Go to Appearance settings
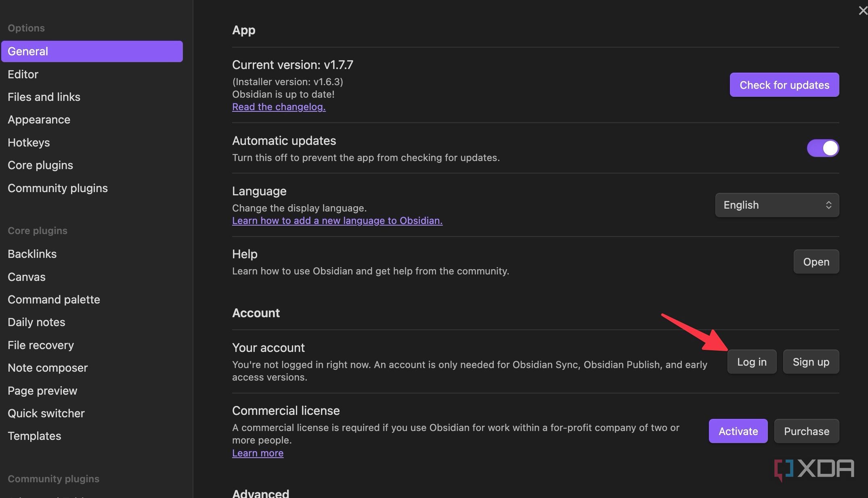This screenshot has height=498, width=868. point(39,120)
